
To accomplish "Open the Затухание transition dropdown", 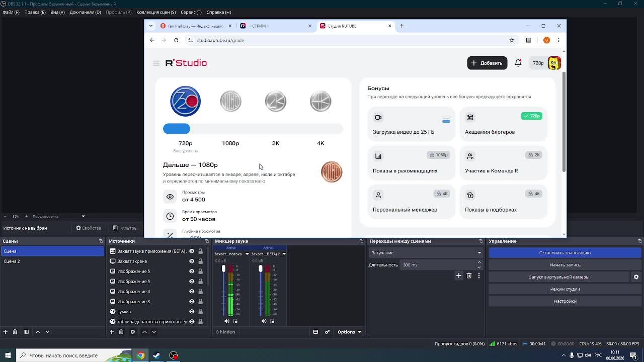I will pos(426,253).
